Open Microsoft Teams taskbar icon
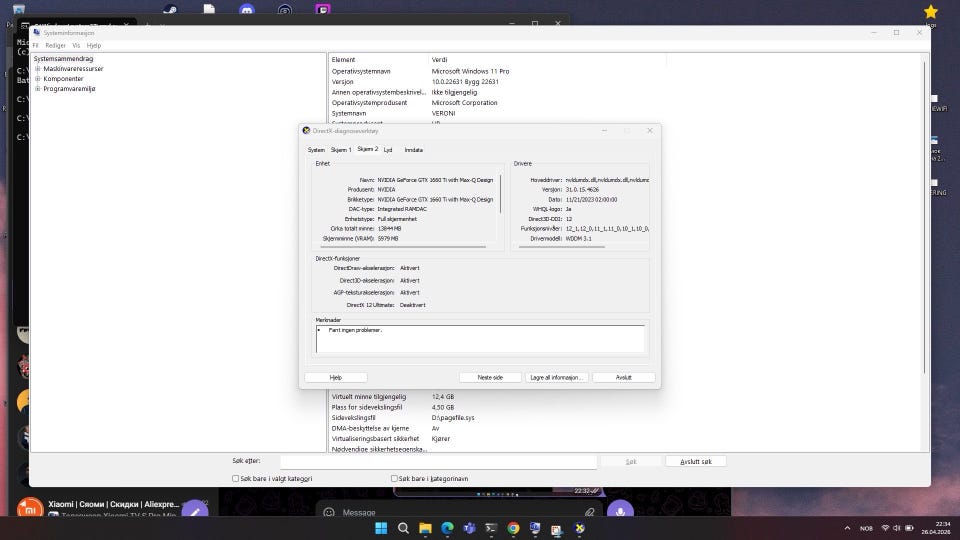 469,528
